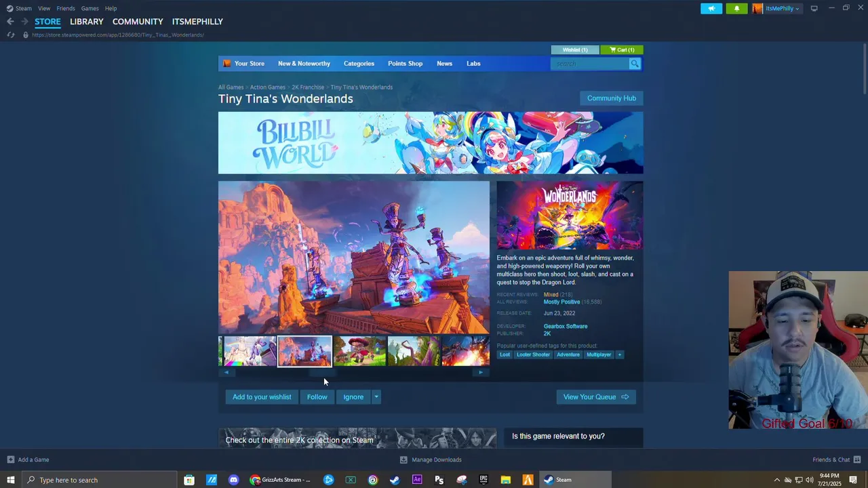
Task: Click the Multiplayer tag
Action: pos(599,354)
